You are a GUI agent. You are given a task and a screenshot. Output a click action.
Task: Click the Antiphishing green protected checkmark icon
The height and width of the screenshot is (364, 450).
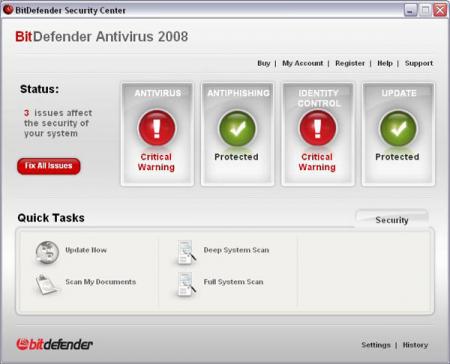pos(237,129)
